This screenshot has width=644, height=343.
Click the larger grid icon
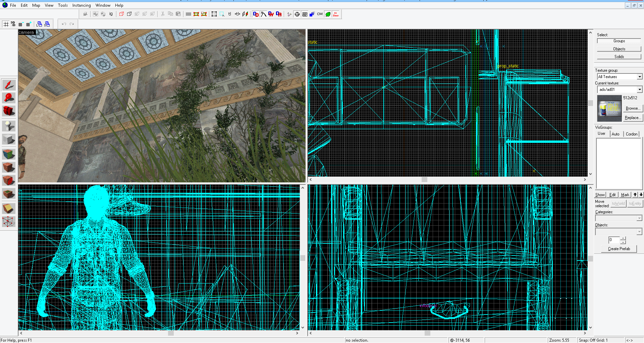pos(29,24)
